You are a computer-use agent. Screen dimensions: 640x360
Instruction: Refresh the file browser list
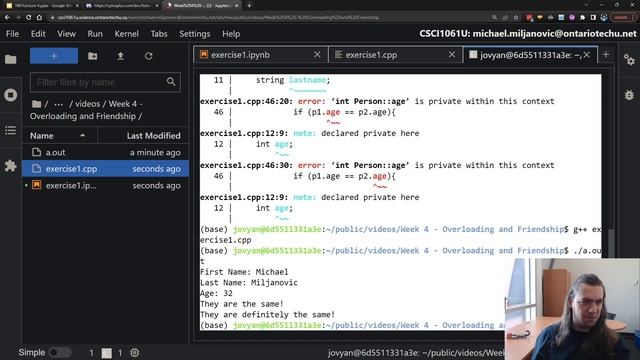click(x=149, y=56)
